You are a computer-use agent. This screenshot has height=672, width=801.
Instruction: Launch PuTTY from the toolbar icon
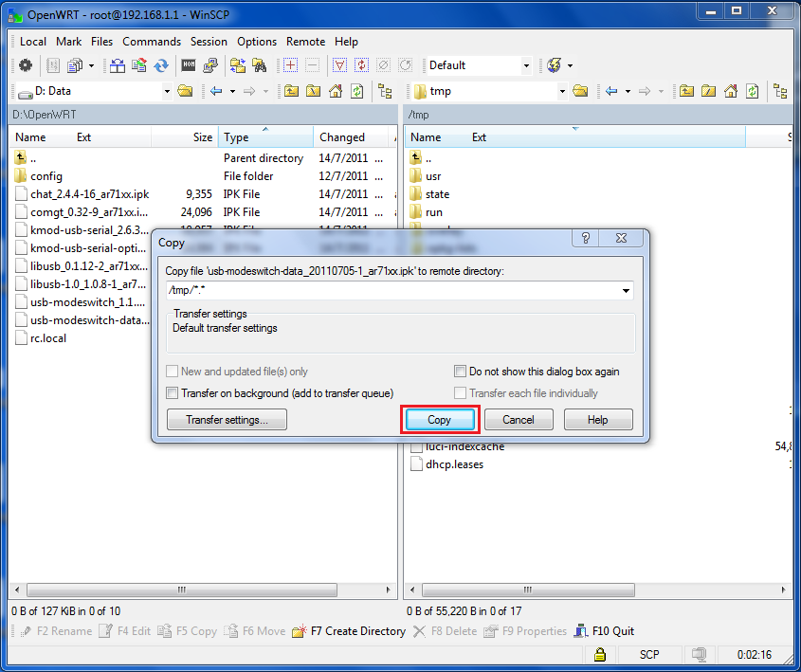210,65
